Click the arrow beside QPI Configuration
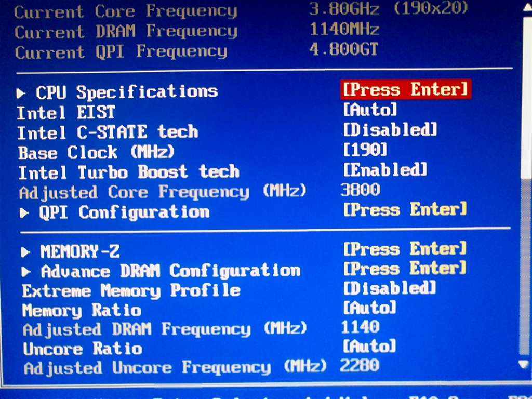The height and width of the screenshot is (399, 532). point(24,213)
